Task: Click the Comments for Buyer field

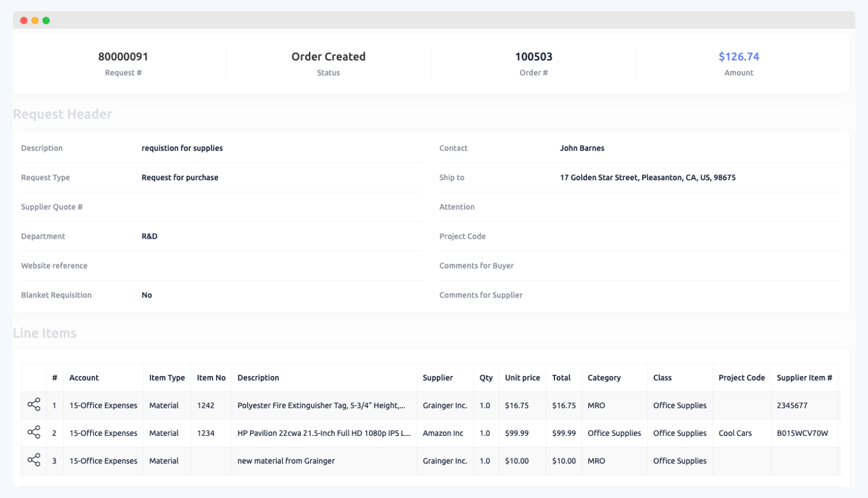Action: [x=476, y=265]
